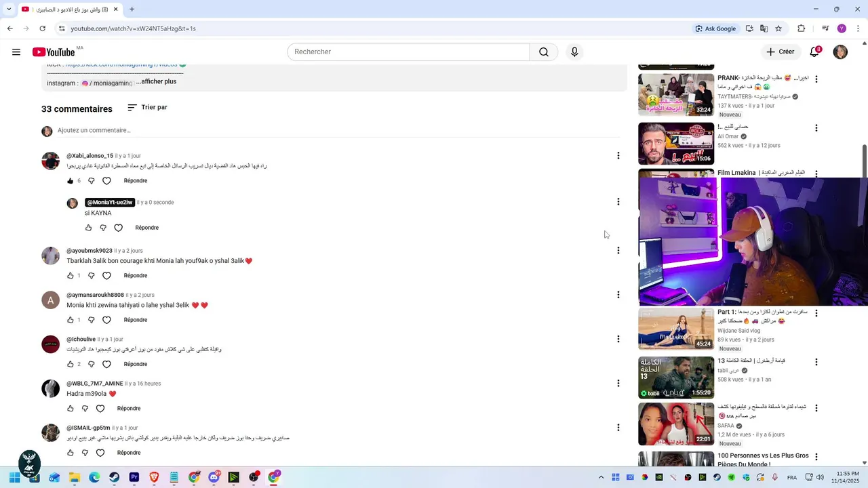Click the 'Ask Google' lens button
868x488 pixels.
[715, 28]
